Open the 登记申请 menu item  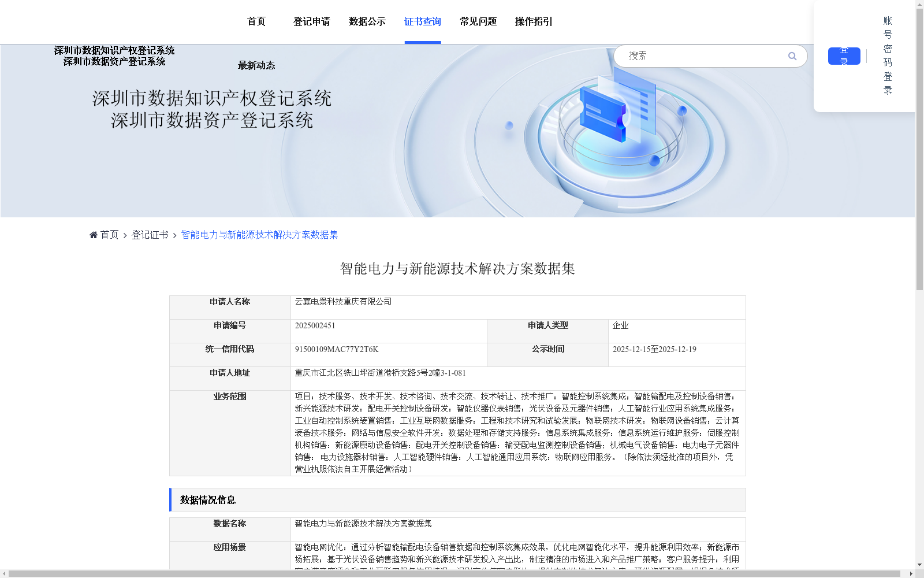click(312, 21)
